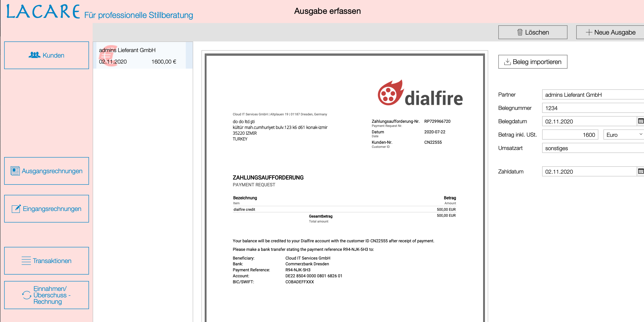Open the Zahldatum calendar picker
Screen dimensions: 644x322
tap(641, 171)
